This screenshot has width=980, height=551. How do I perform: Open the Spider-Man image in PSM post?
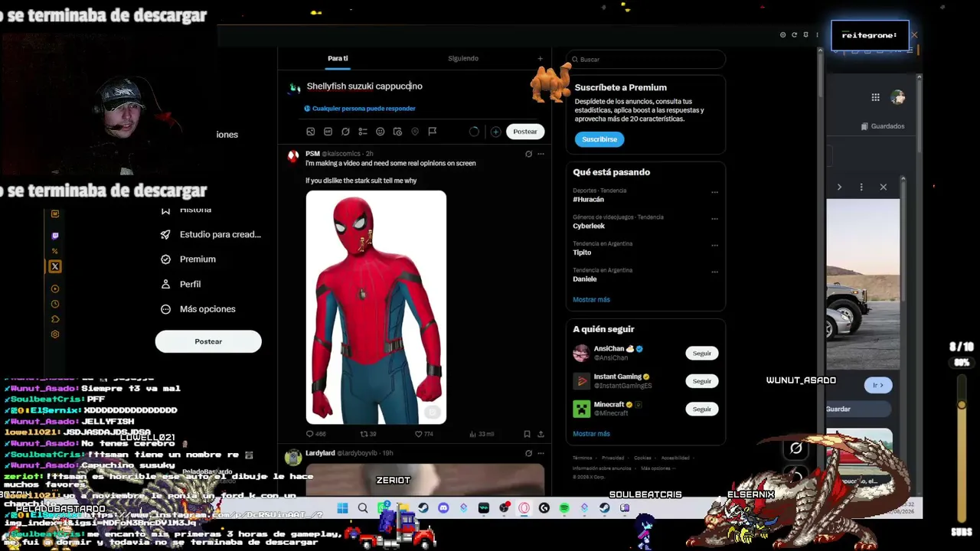click(376, 307)
